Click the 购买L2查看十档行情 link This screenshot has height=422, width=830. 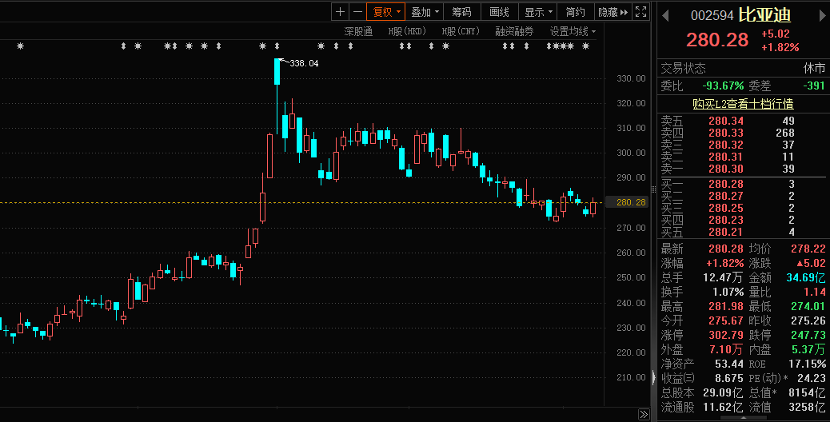click(742, 103)
